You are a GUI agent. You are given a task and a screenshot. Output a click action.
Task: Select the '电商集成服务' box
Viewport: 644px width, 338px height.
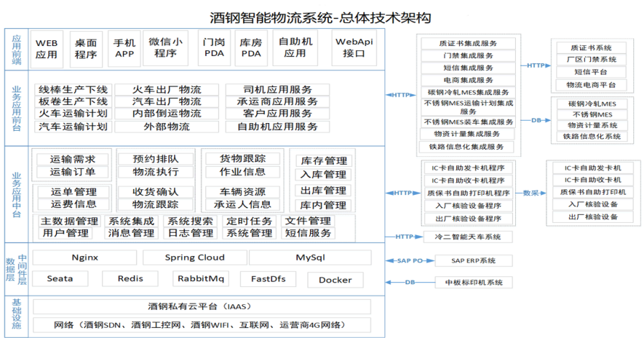(x=468, y=80)
